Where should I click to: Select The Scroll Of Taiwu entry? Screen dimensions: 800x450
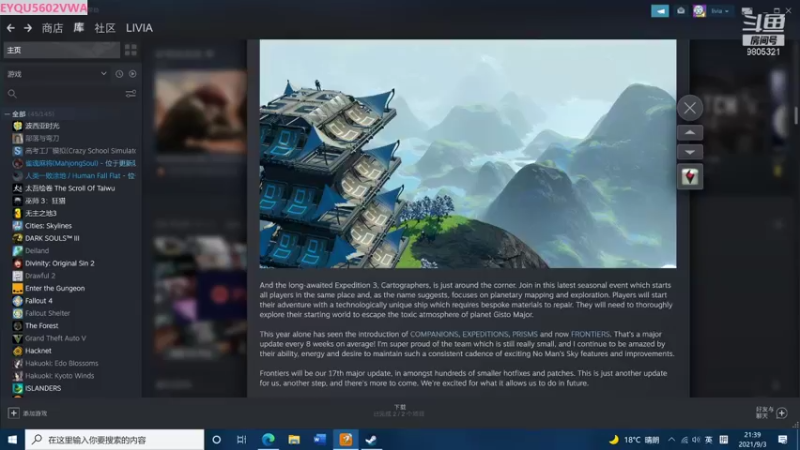tap(71, 188)
